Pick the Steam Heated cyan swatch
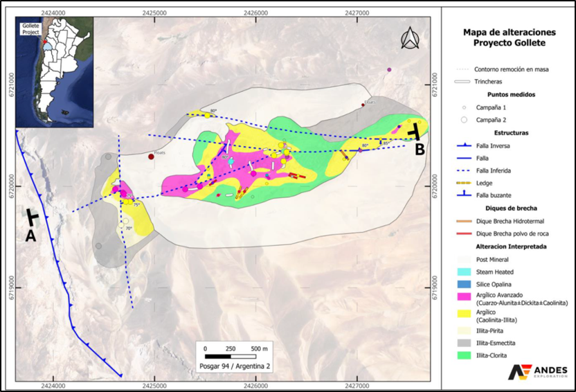The width and height of the screenshot is (576, 392). pos(464,271)
